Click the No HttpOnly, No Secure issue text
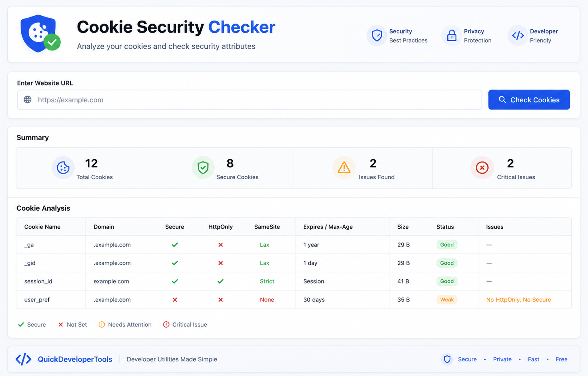This screenshot has height=376, width=588. (x=519, y=300)
